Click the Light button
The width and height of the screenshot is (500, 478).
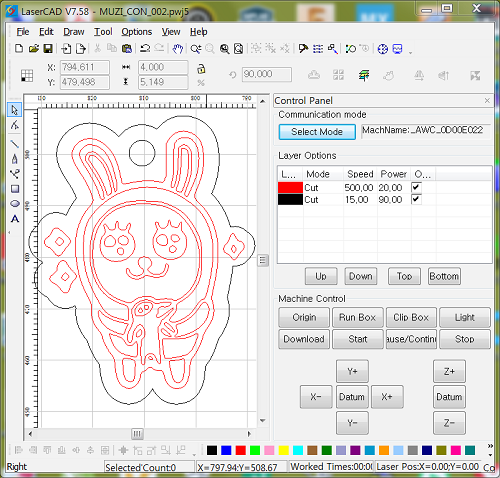[x=465, y=317]
